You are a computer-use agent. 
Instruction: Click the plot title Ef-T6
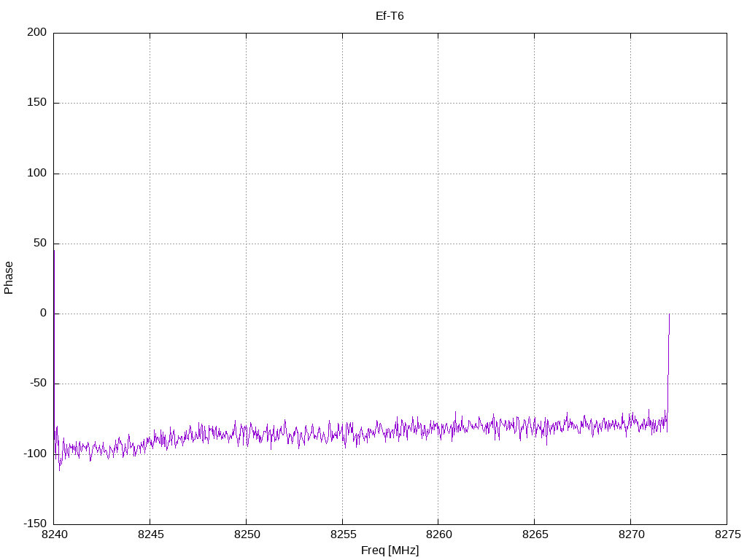[x=390, y=16]
